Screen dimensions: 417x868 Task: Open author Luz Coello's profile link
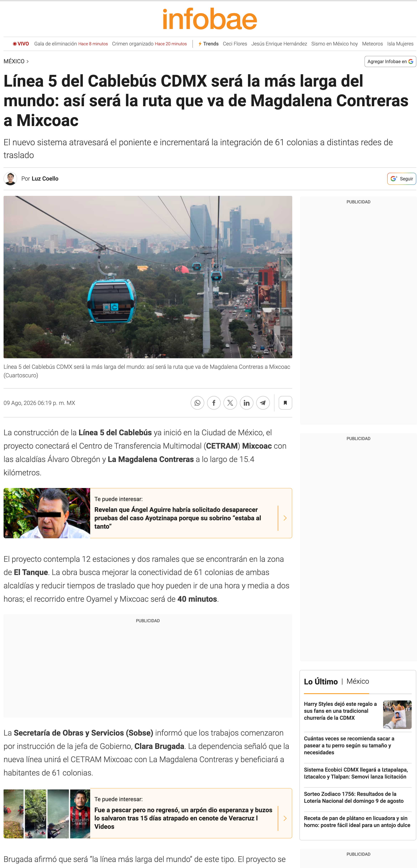45,179
